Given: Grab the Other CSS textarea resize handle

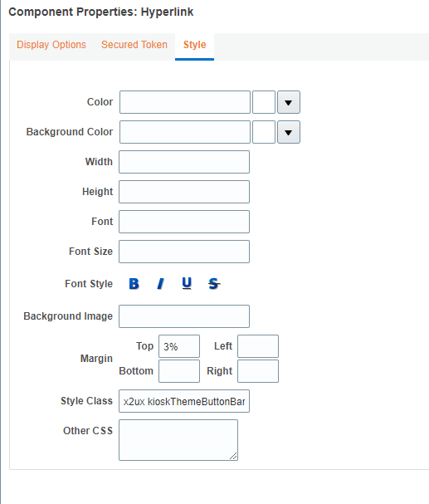Looking at the screenshot, I should [234, 456].
